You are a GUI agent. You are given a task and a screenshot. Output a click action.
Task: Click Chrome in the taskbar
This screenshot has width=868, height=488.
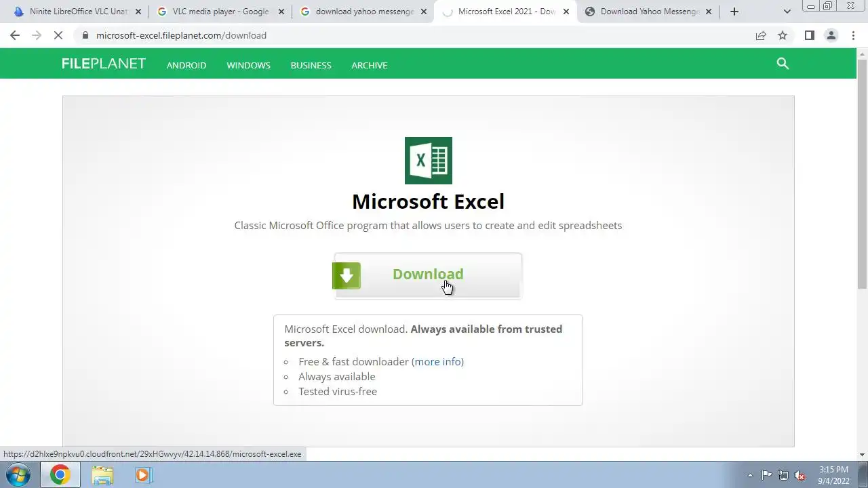[60, 475]
